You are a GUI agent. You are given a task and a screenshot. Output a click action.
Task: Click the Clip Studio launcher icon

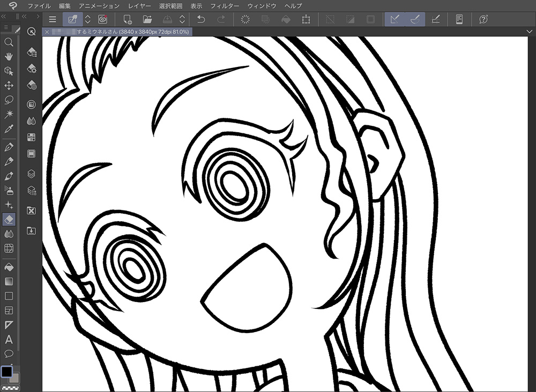point(103,19)
